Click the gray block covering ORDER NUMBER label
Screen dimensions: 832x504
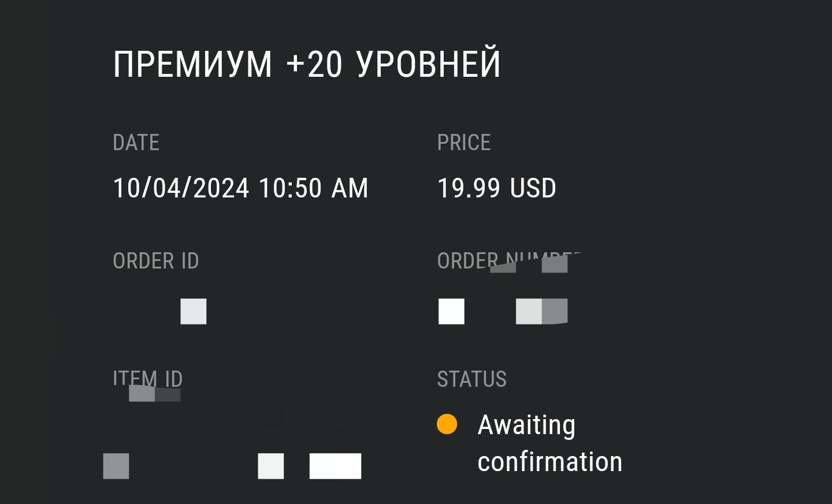point(554,264)
